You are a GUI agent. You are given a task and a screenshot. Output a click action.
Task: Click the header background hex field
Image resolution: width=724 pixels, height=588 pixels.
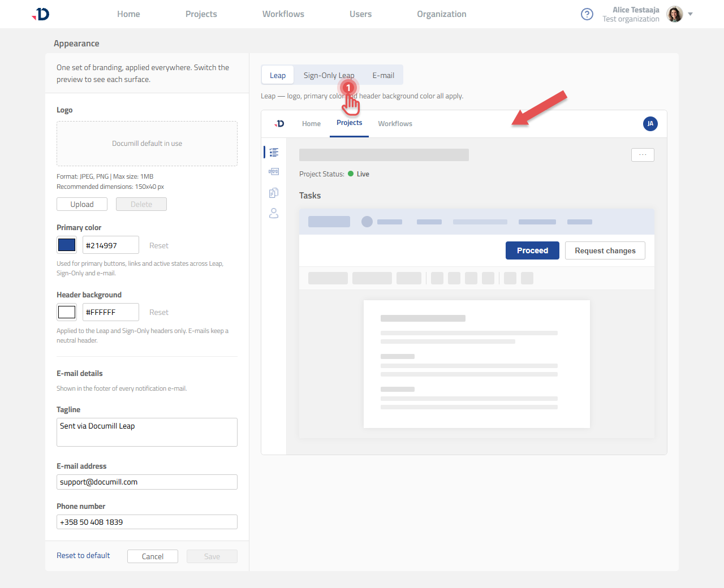point(111,312)
